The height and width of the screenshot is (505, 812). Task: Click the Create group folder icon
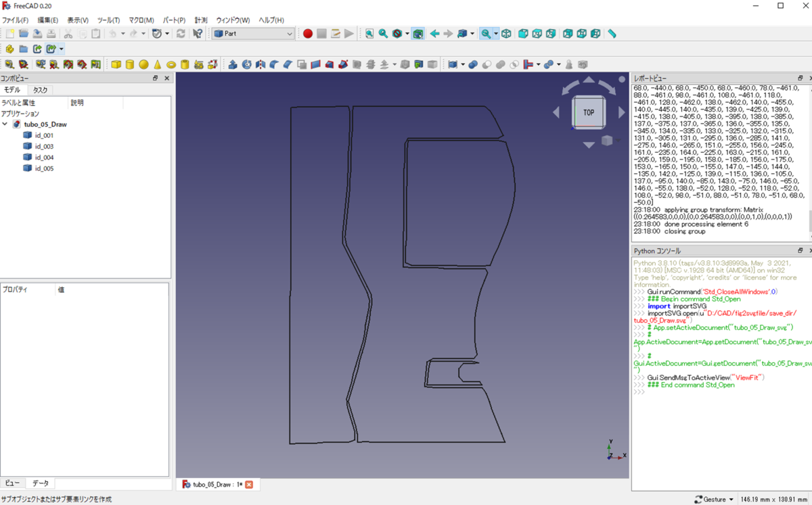[x=23, y=49]
